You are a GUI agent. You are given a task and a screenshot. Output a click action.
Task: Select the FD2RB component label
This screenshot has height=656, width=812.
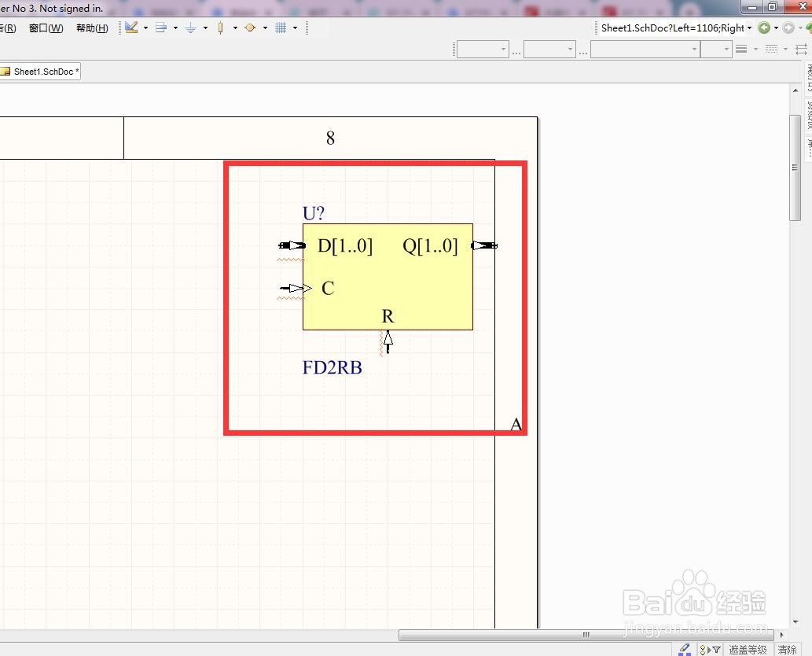332,367
